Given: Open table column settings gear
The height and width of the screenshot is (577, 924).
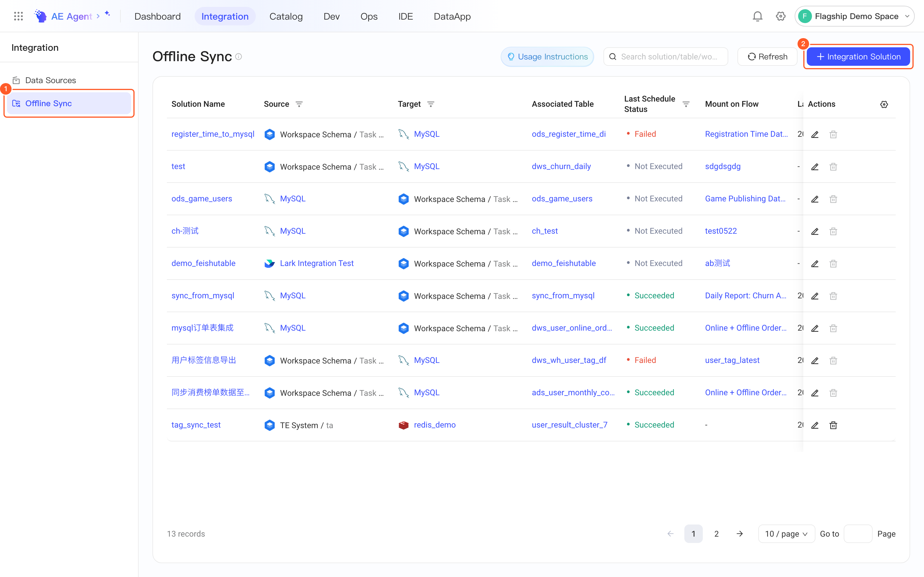Looking at the screenshot, I should coord(884,104).
